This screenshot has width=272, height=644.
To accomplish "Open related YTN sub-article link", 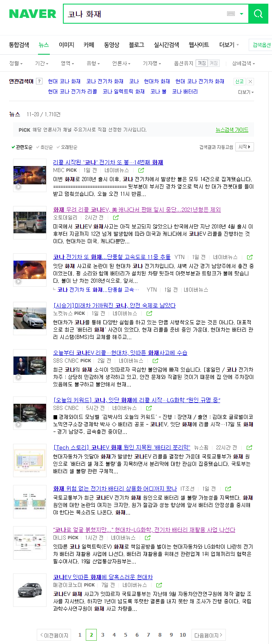I will (98, 290).
